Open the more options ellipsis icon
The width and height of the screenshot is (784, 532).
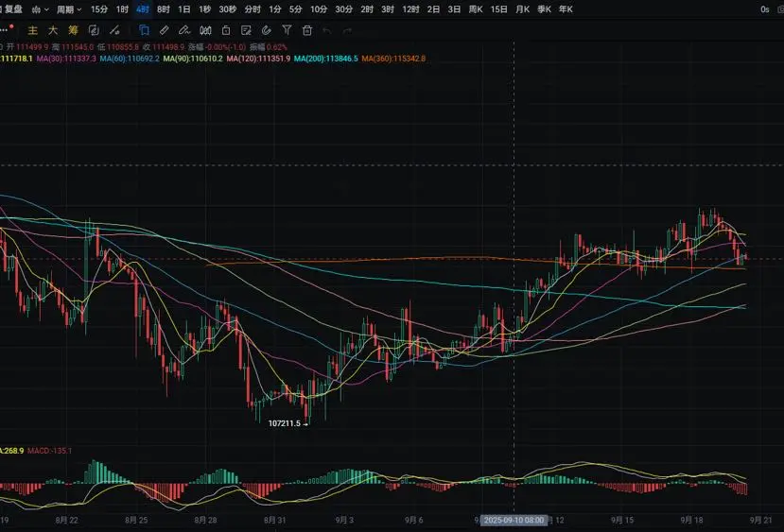tap(5, 30)
